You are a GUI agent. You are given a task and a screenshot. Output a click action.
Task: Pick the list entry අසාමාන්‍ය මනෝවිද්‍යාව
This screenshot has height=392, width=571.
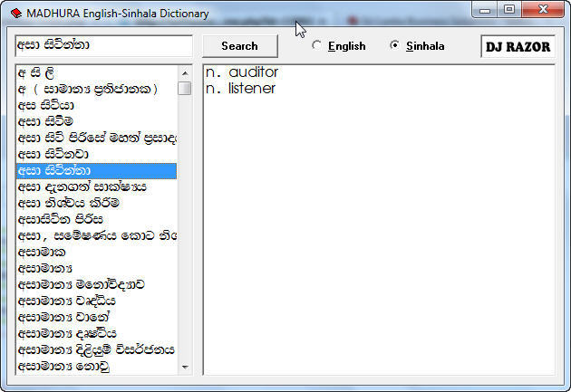[82, 284]
